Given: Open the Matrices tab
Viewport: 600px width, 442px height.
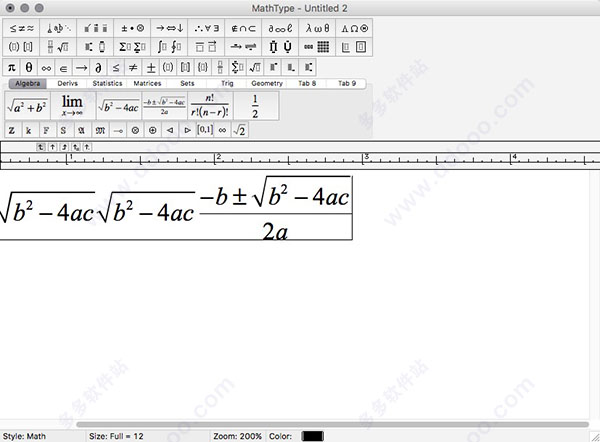Looking at the screenshot, I should tap(147, 83).
